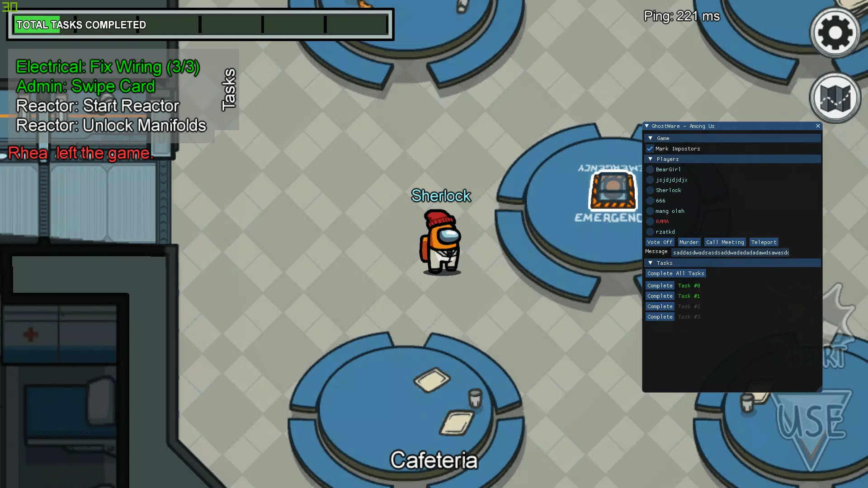Click the Vote Off icon button
The height and width of the screenshot is (488, 868).
[659, 242]
